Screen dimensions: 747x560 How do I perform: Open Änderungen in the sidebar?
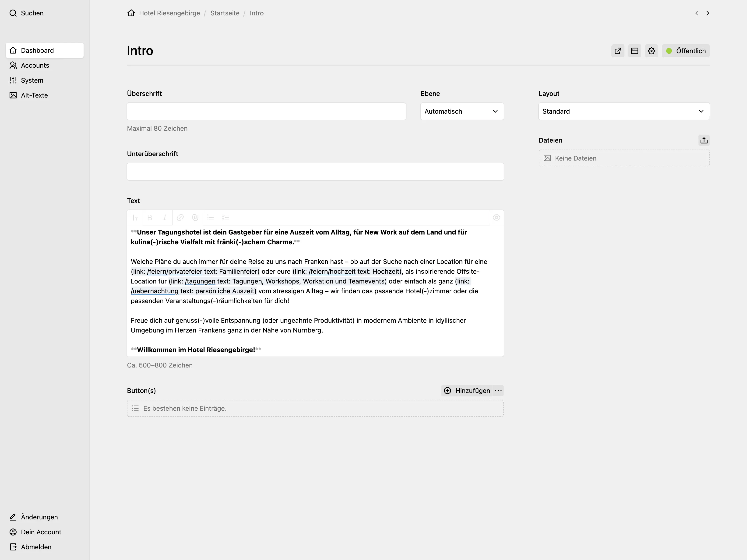click(x=45, y=517)
